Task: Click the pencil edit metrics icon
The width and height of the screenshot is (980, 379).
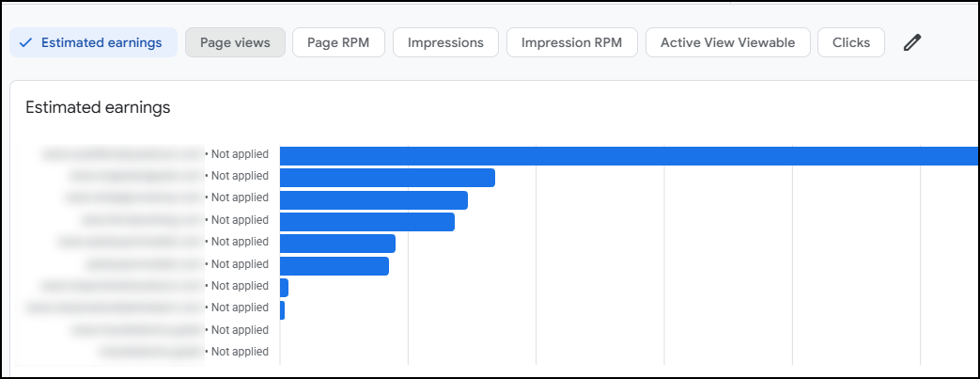Action: (911, 42)
